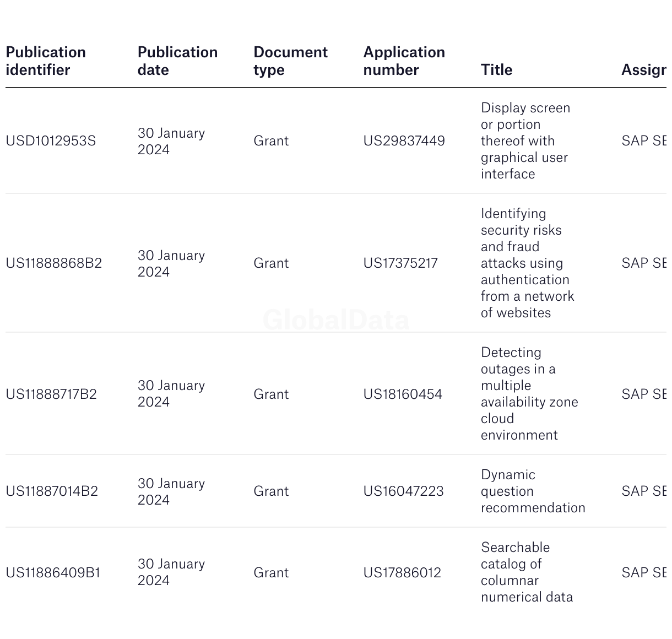Select publication identifier US11886409B1
672x639 pixels.
53,573
